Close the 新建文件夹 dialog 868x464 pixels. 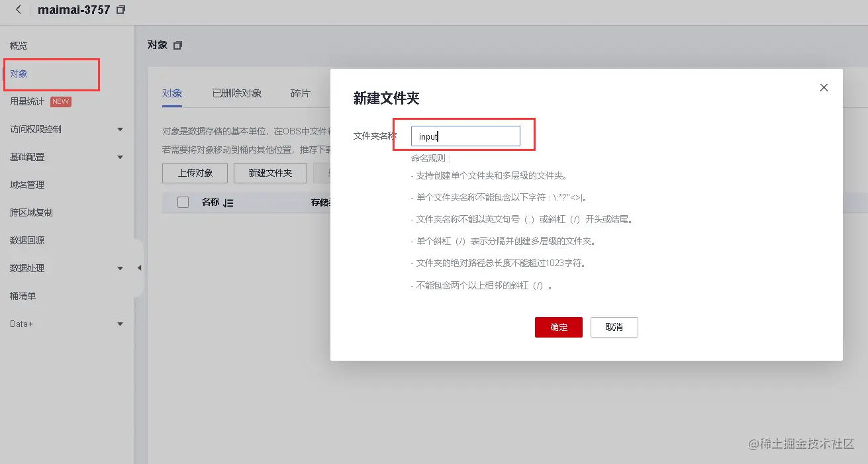[x=824, y=87]
